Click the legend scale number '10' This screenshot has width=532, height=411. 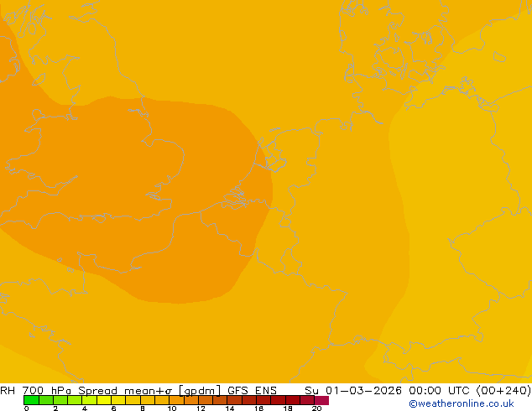(x=172, y=408)
